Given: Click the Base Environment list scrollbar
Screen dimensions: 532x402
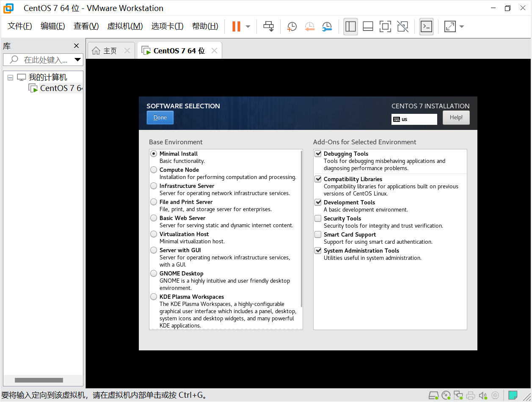Looking at the screenshot, I should [301, 229].
